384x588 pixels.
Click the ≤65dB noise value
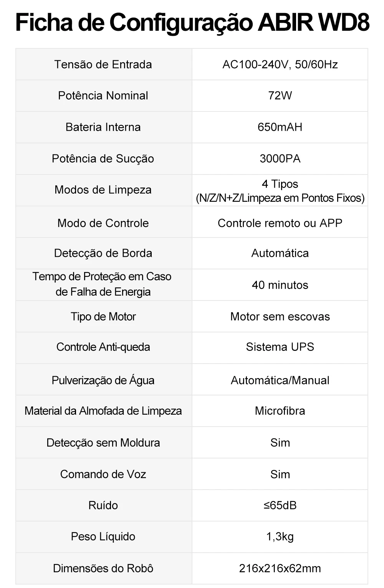[x=280, y=505]
